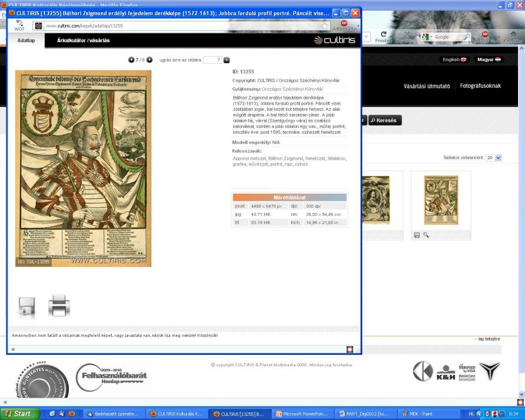Click the WOT icon in the popup toolbar

click(x=20, y=25)
